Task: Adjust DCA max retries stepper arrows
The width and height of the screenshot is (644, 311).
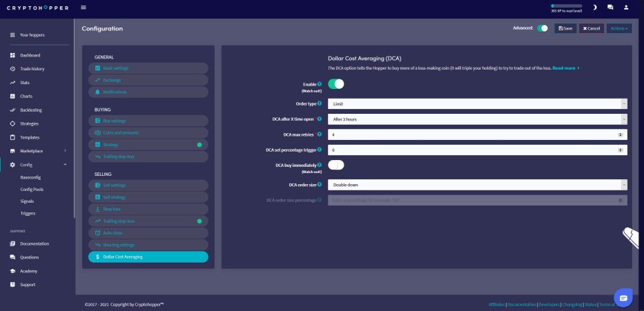Action: point(621,134)
